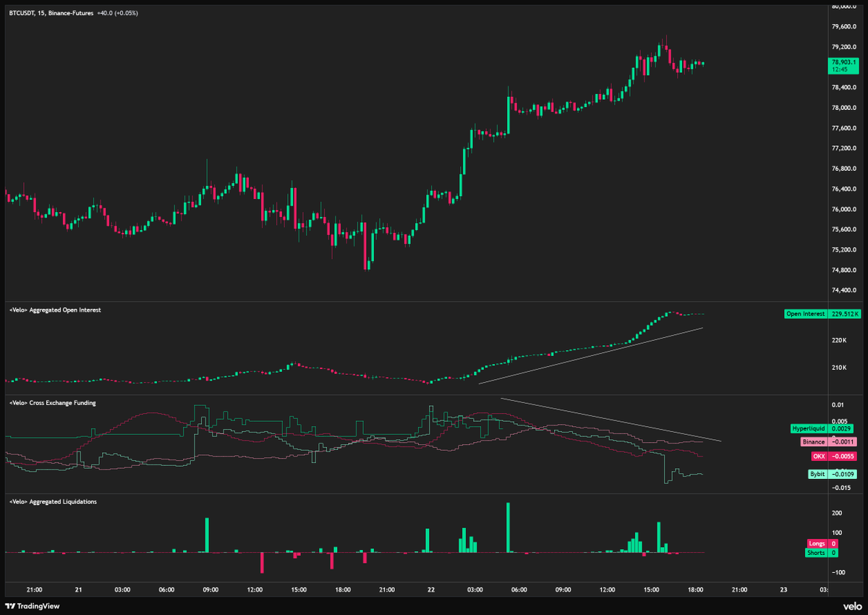The width and height of the screenshot is (868, 615).
Task: Select the <Velo> Aggregated Liquidations legend
Action: coord(53,501)
